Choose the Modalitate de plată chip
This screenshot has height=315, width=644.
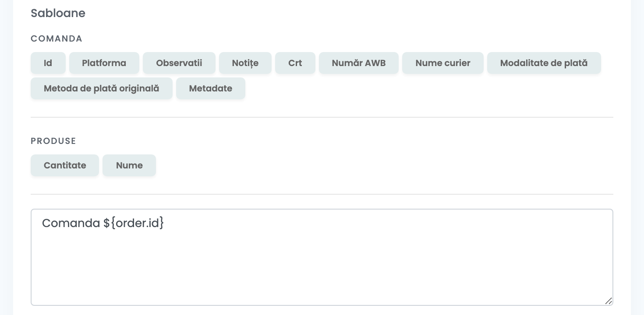[544, 63]
